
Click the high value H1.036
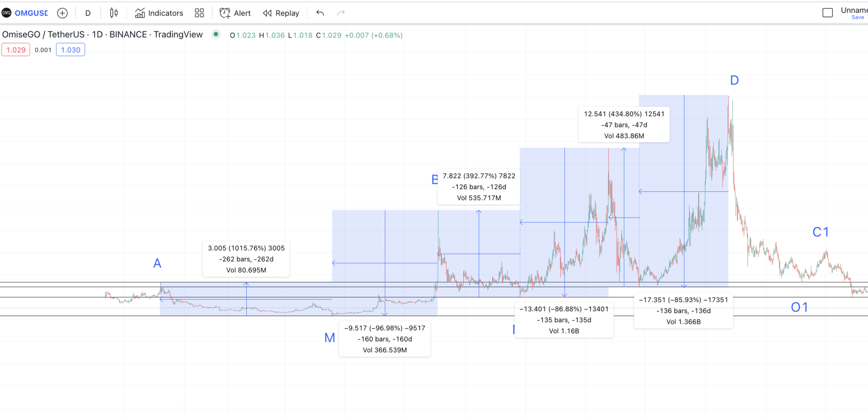[272, 35]
